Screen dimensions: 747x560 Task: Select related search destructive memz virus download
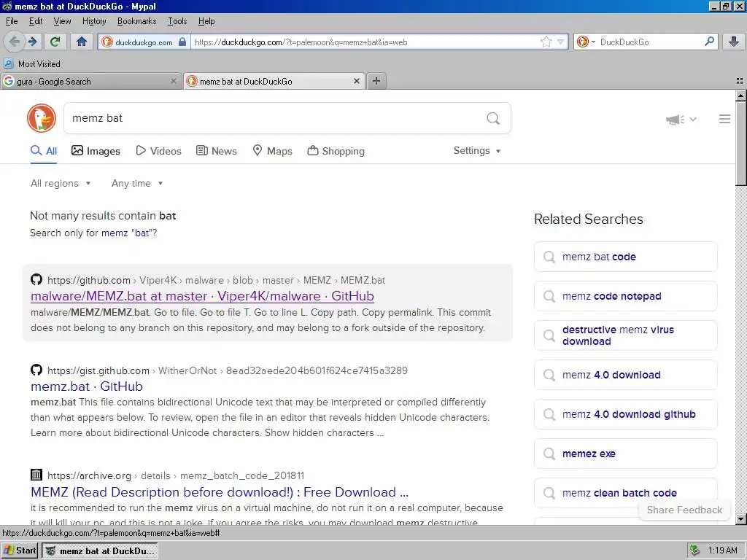tap(625, 335)
